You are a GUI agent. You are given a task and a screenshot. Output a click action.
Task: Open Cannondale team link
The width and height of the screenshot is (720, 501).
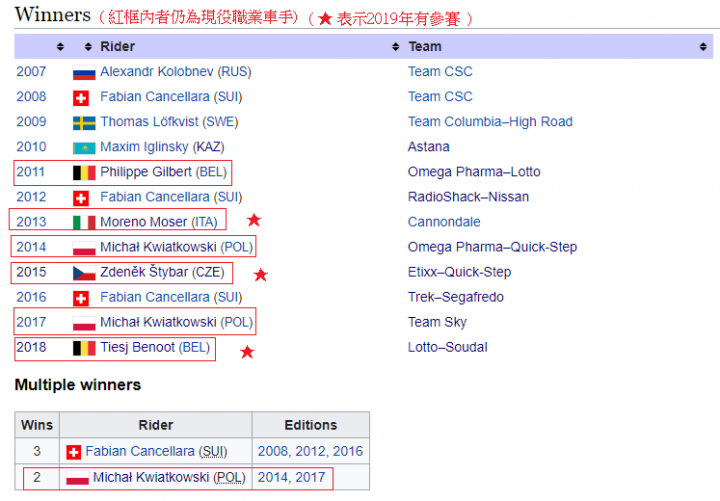444,222
